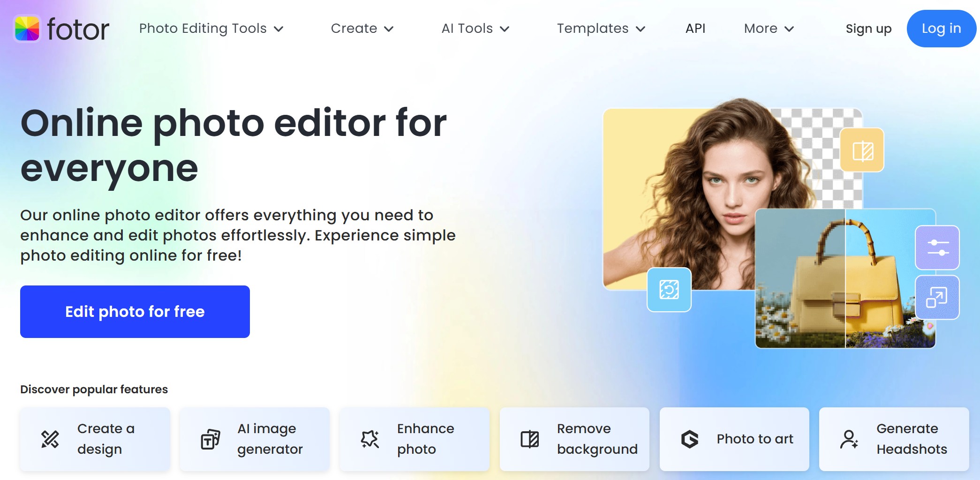Expand the Photo Editing Tools dropdown
Image resolution: width=980 pixels, height=480 pixels.
pos(211,29)
